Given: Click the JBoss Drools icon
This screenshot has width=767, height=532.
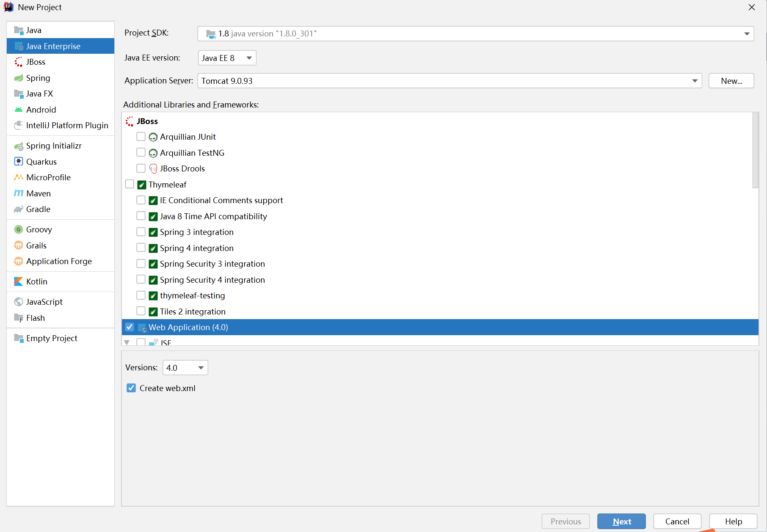Looking at the screenshot, I should 153,169.
